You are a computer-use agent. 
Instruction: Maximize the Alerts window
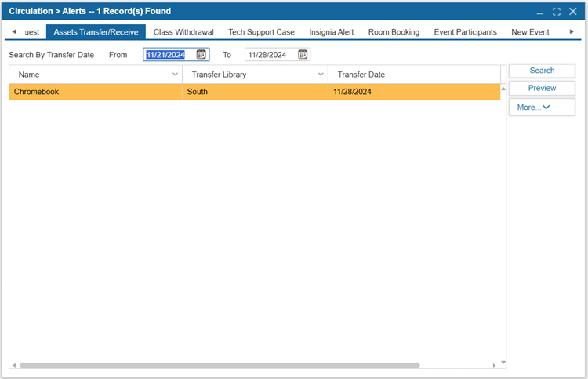[557, 12]
